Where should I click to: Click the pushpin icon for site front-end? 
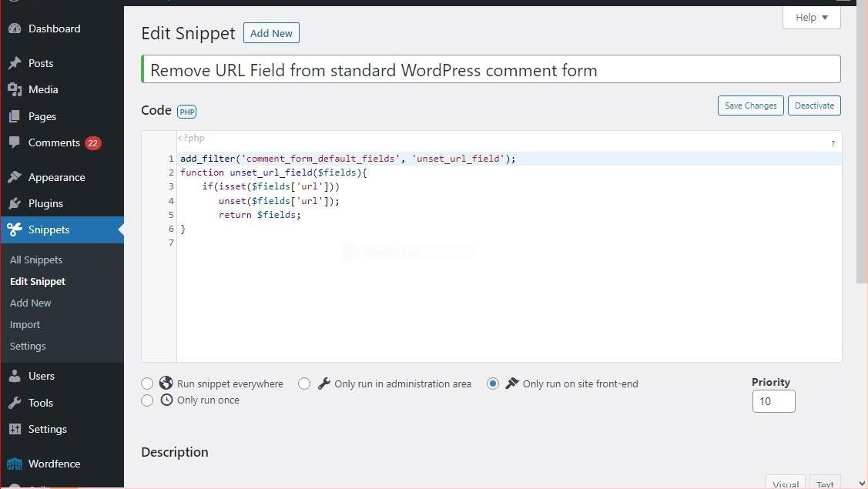coord(512,383)
